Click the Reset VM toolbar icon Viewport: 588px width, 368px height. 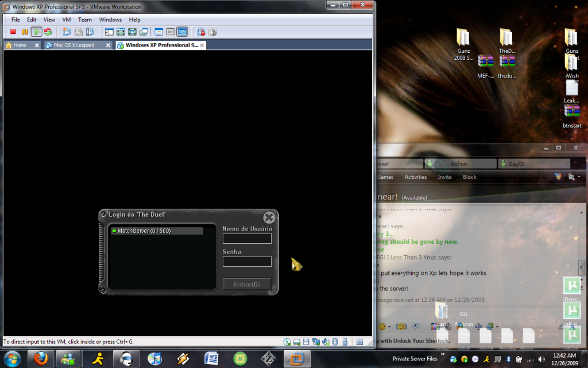(x=48, y=32)
